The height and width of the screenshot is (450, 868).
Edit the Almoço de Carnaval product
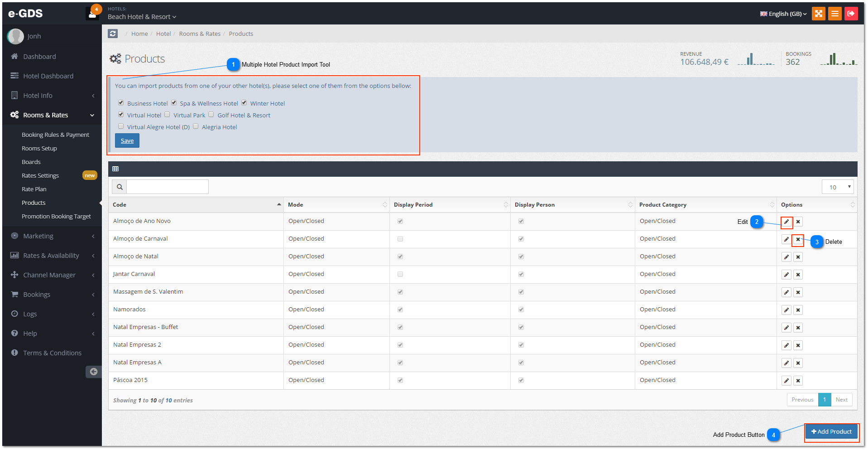[x=786, y=239]
